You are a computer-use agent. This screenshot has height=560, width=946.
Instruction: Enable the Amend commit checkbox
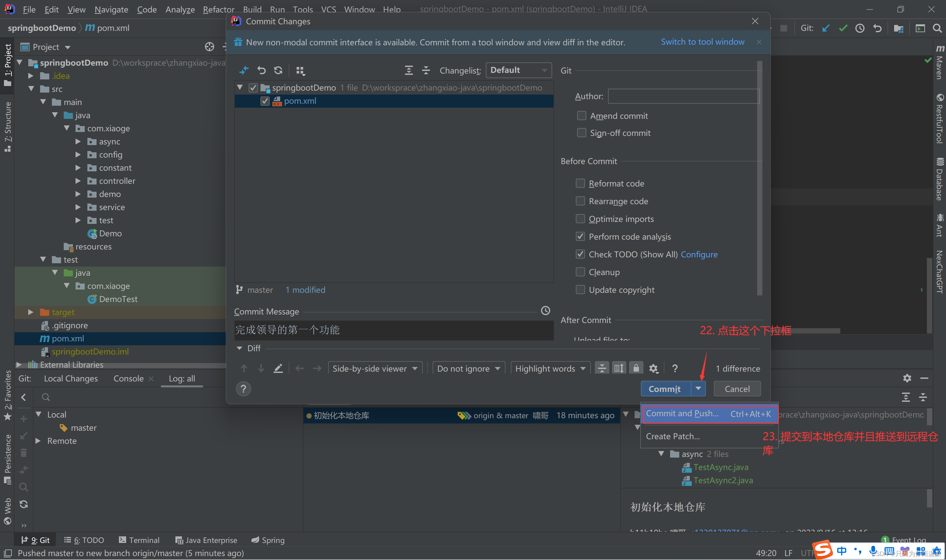click(581, 116)
